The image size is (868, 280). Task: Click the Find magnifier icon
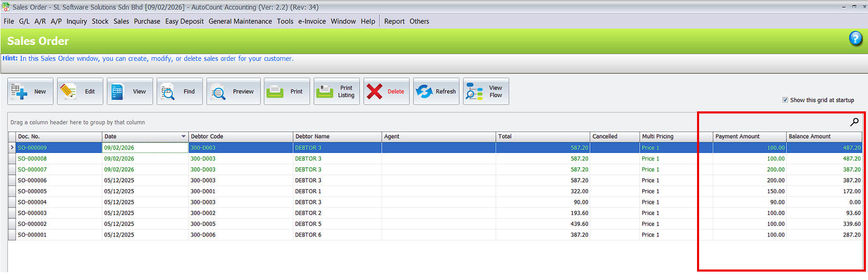[x=168, y=92]
